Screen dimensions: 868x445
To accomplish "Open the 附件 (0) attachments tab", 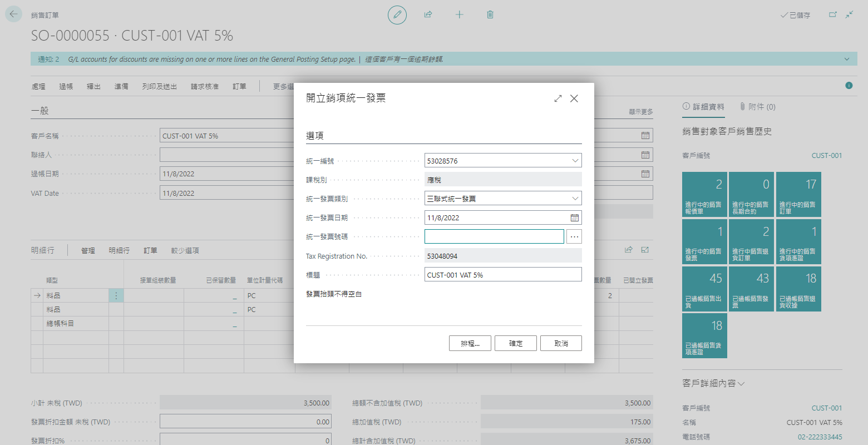I will click(757, 107).
